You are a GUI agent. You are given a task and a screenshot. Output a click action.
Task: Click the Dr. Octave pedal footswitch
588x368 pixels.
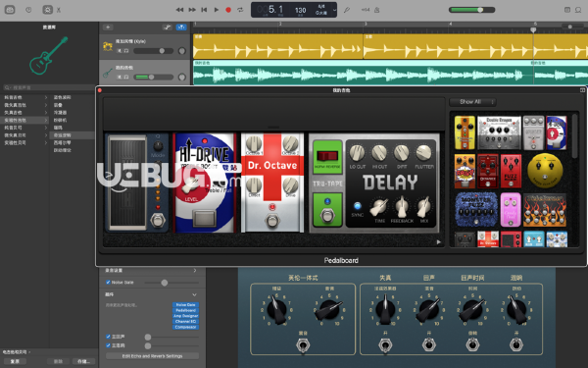[x=272, y=221]
